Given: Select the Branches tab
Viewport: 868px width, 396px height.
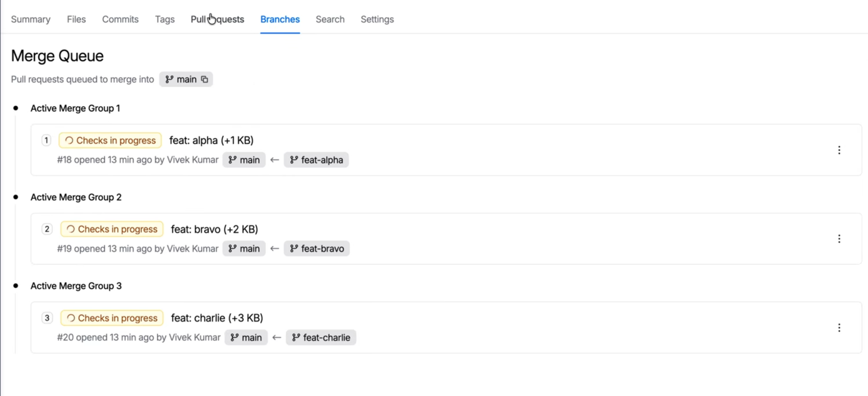Looking at the screenshot, I should [x=280, y=19].
